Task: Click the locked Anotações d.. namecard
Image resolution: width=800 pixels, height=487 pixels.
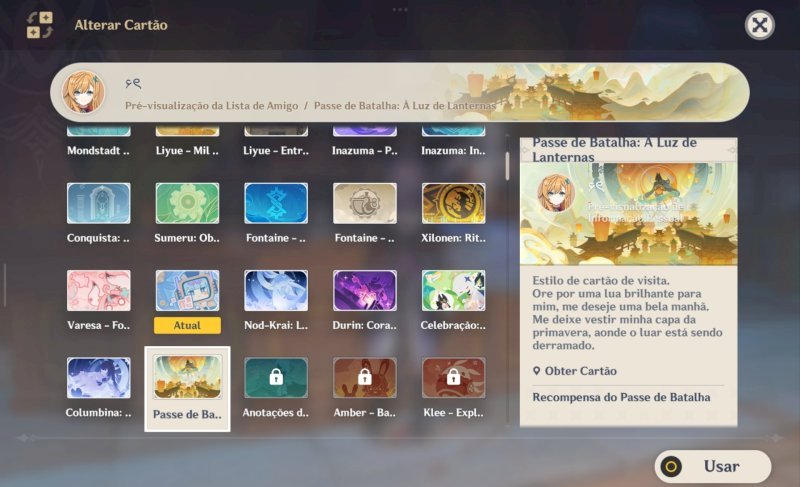Action: tap(276, 377)
